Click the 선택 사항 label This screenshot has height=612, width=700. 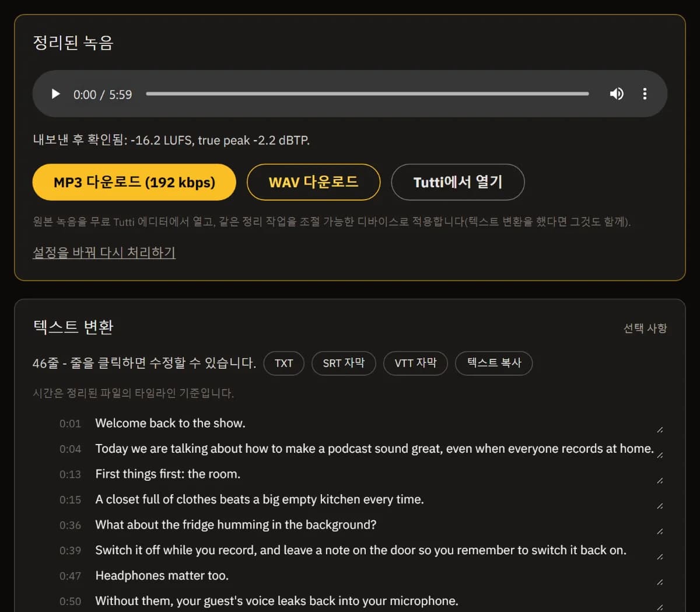tap(645, 328)
